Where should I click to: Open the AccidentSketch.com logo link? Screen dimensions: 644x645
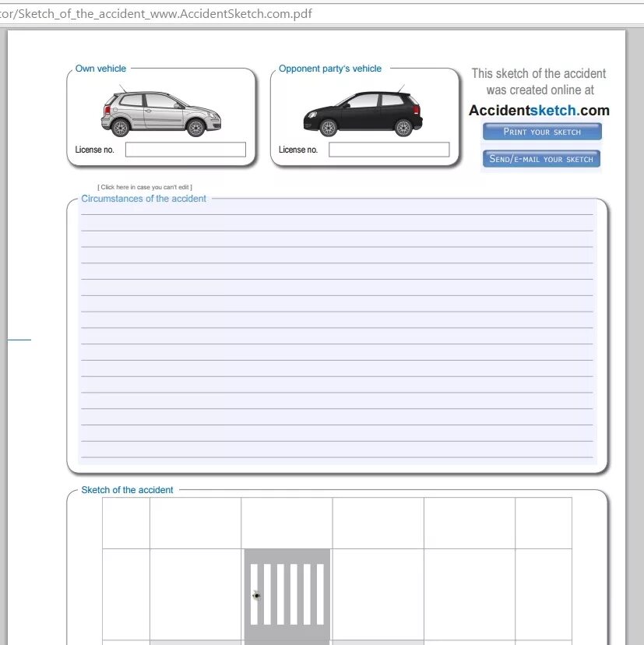(539, 111)
